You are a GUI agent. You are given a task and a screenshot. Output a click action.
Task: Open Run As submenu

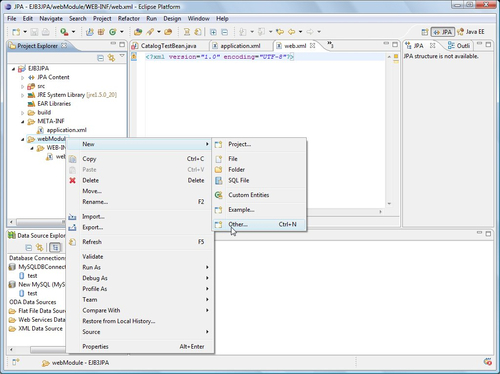pos(140,267)
